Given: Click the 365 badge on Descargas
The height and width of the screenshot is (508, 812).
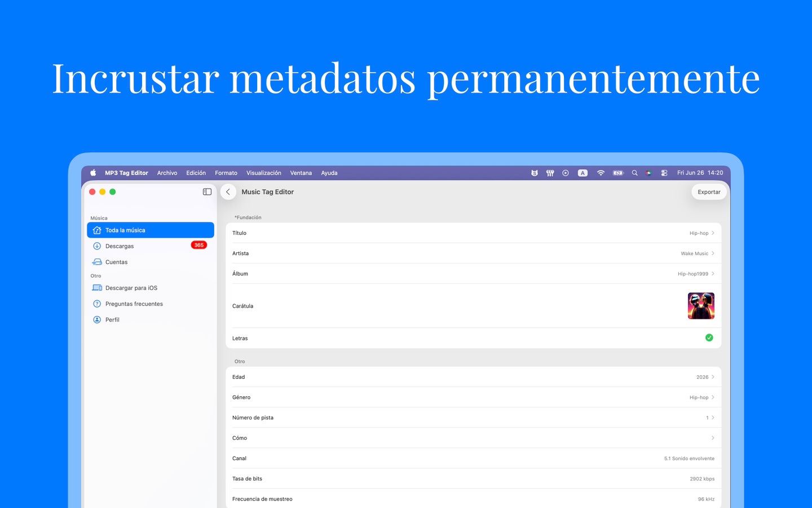Looking at the screenshot, I should [x=199, y=245].
